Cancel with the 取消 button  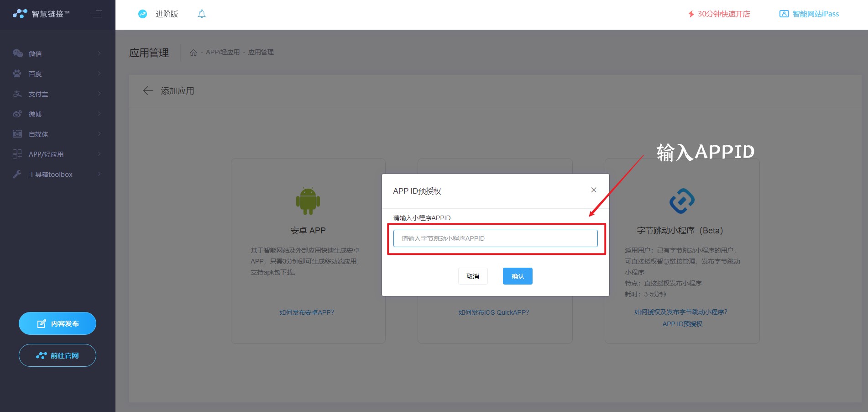tap(473, 276)
